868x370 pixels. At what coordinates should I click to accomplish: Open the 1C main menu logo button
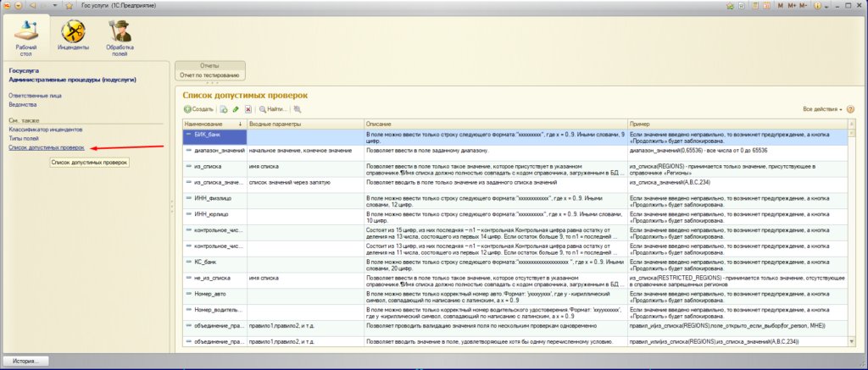click(7, 6)
